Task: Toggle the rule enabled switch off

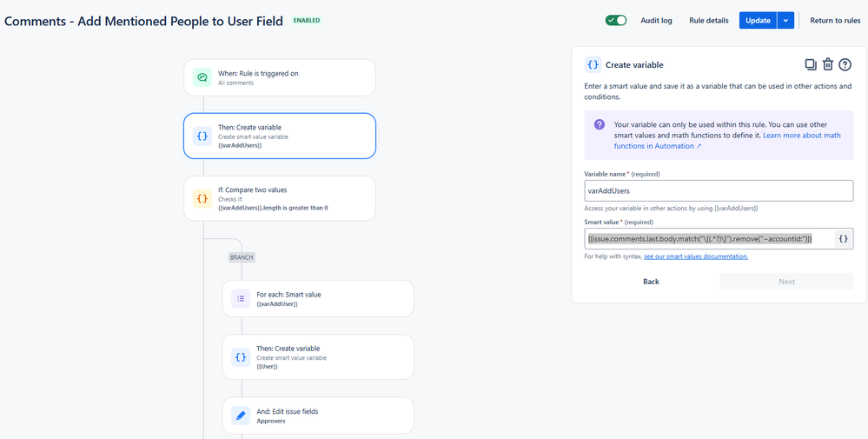Action: [x=616, y=21]
